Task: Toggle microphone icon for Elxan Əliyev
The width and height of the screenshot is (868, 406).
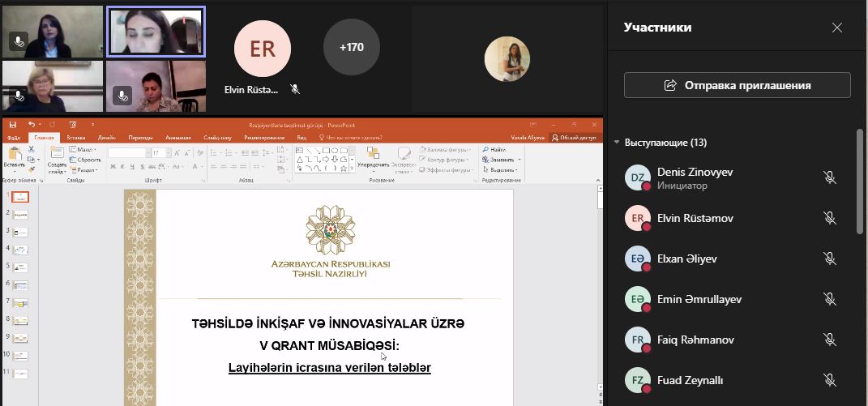Action: (829, 259)
